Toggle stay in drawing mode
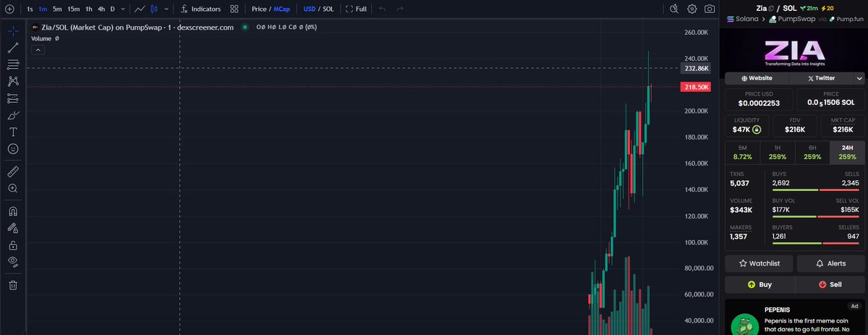Screen dimensions: 868x335 (x=12, y=228)
